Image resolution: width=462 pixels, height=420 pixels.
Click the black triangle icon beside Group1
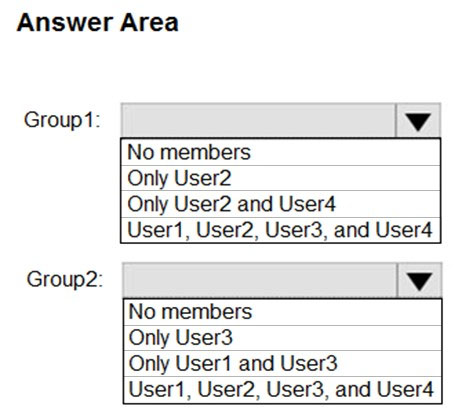[418, 122]
